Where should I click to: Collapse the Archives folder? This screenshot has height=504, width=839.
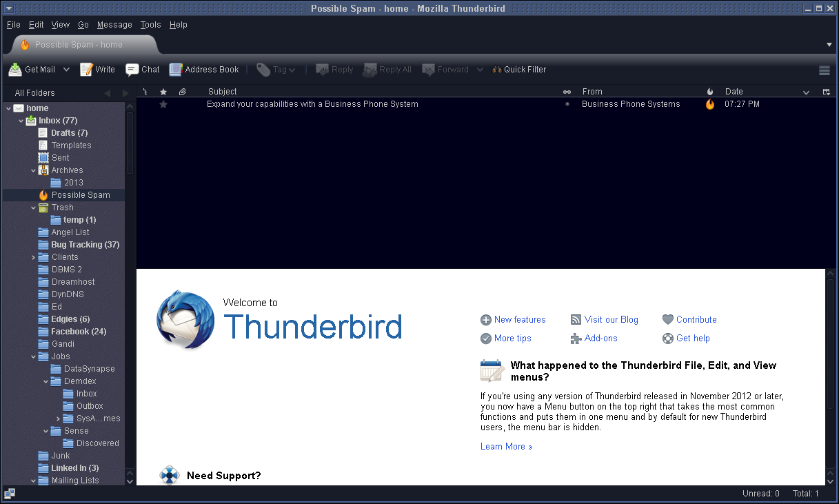tap(33, 170)
